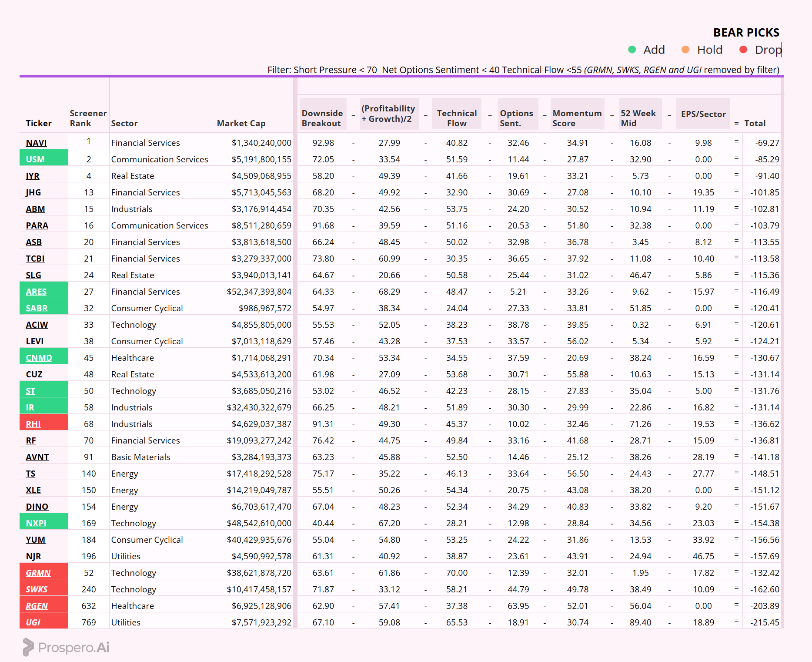Open the YUM ticker link
812x662 pixels.
35,540
